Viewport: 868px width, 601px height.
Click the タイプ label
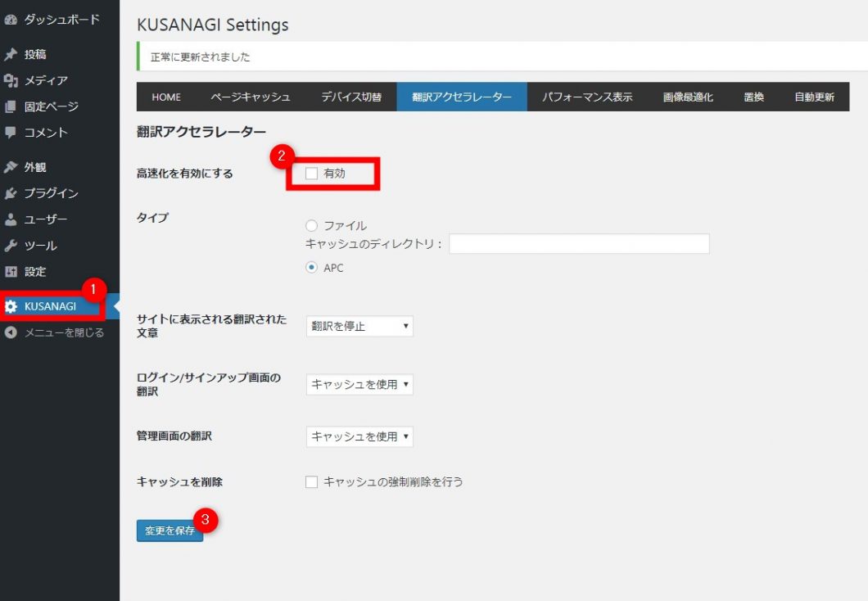pyautogui.click(x=153, y=218)
